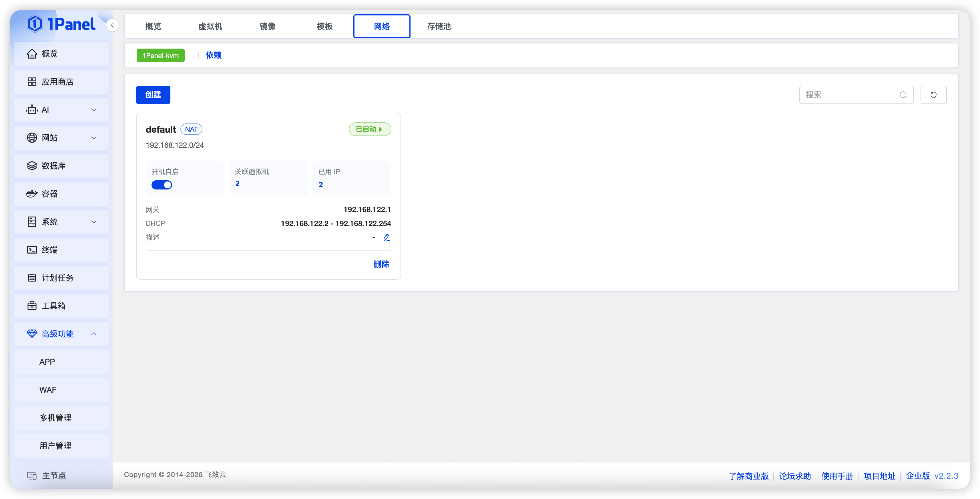This screenshot has width=980, height=499.
Task: Expand the 系统 sidebar menu
Action: pos(61,222)
